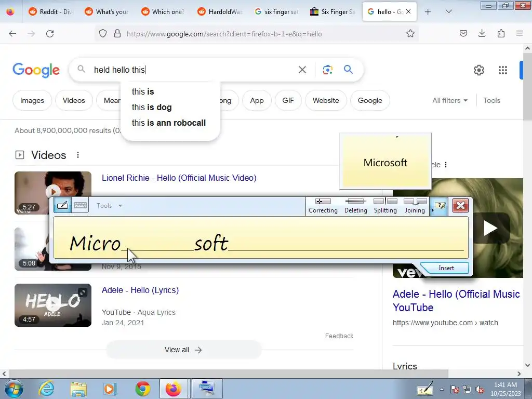This screenshot has height=399, width=532.
Task: Play the Adele video in side panel
Action: click(x=490, y=228)
